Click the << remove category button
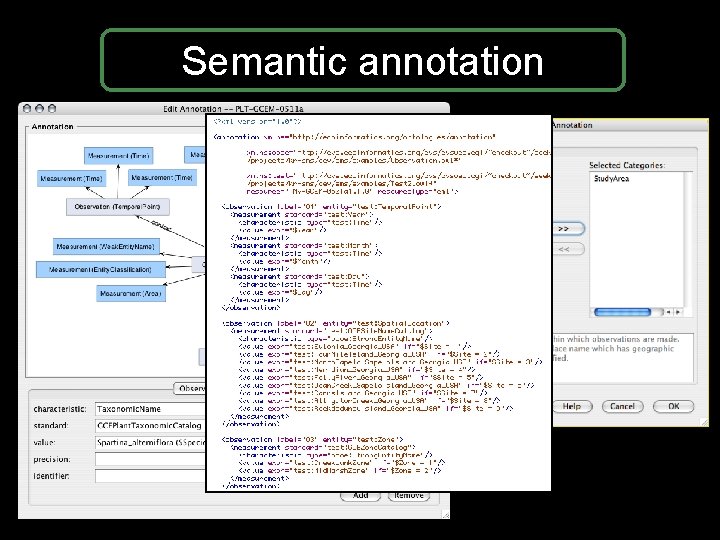Screen dimensions: 720x540 click(568, 249)
